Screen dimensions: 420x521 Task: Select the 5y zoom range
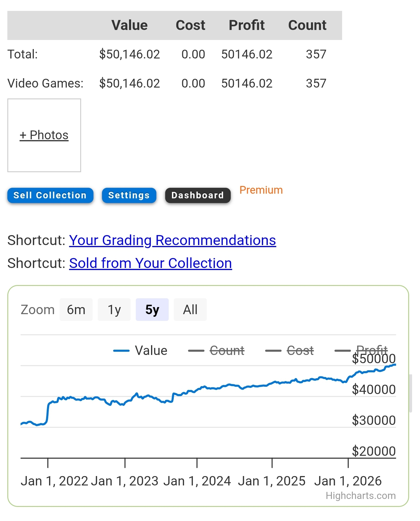(152, 309)
